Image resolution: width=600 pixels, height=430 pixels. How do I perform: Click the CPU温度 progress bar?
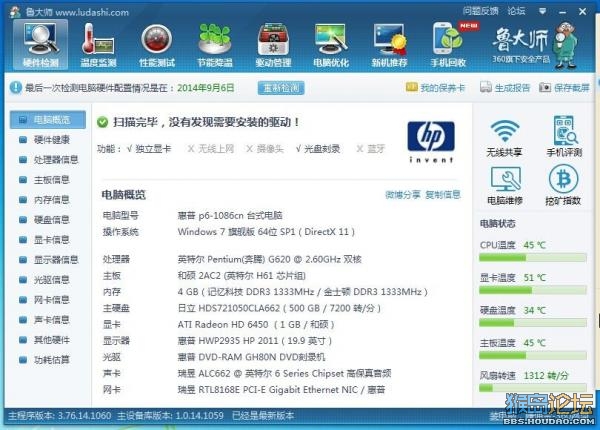click(533, 258)
